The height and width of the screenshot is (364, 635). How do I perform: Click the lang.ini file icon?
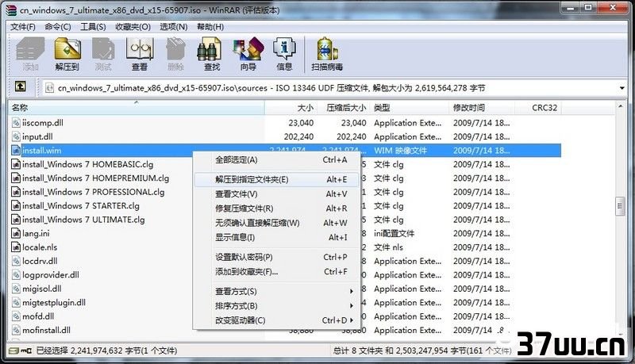pos(16,233)
